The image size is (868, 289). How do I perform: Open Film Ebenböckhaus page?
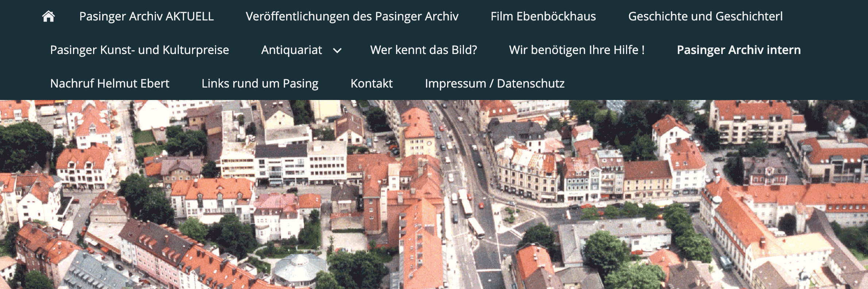click(543, 16)
